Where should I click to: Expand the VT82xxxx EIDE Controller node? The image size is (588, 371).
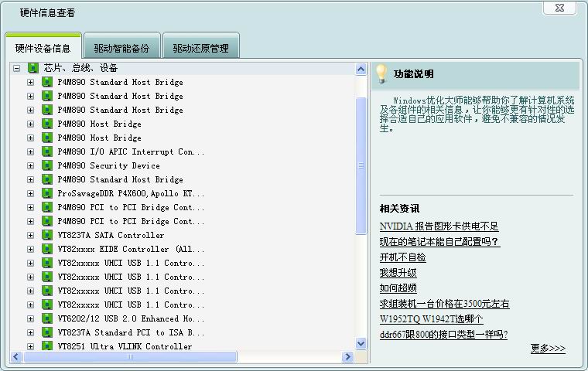pyautogui.click(x=31, y=249)
